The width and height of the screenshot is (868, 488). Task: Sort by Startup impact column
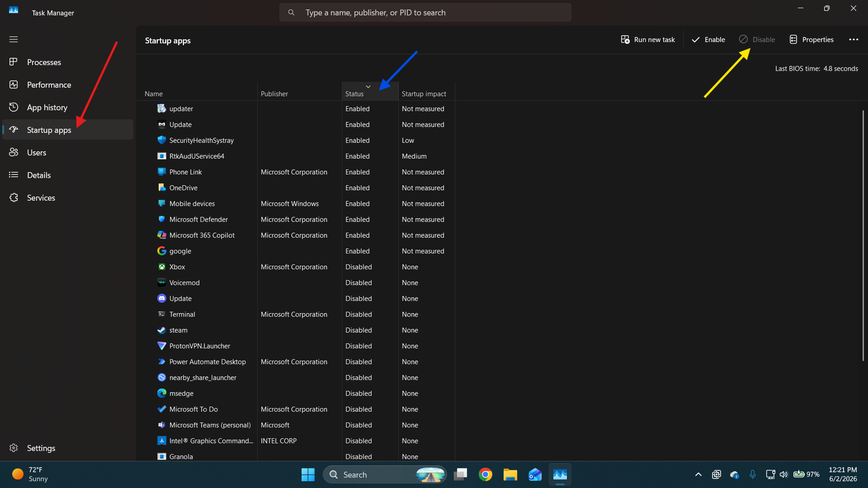point(426,91)
